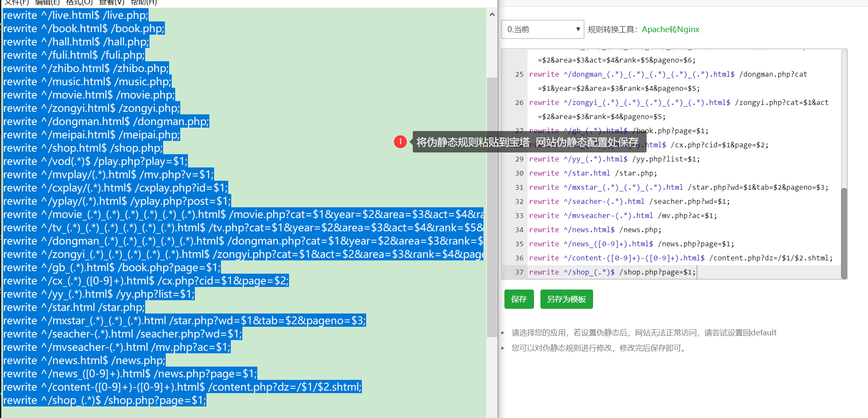Click the dropdown arrow next to 0.当前
Image resolution: width=868 pixels, height=418 pixels.
click(579, 29)
